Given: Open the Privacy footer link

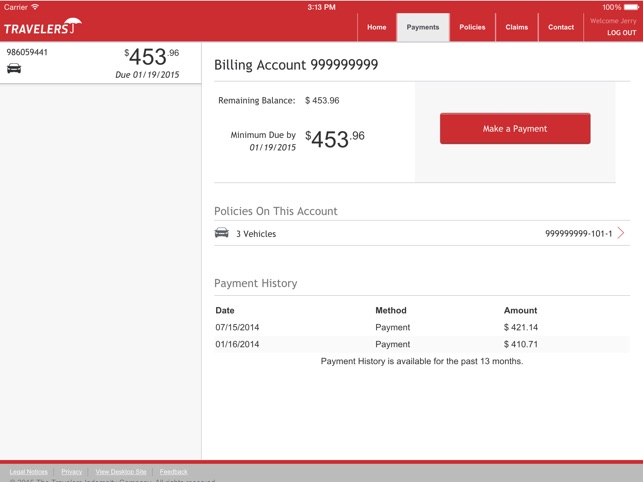Looking at the screenshot, I should (71, 471).
